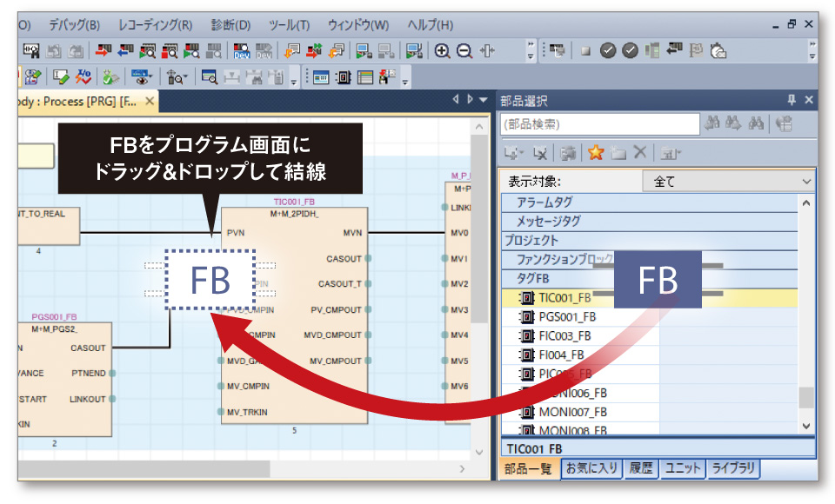Select FIC003_FB in the parts list
The width and height of the screenshot is (835, 504).
coord(564,335)
